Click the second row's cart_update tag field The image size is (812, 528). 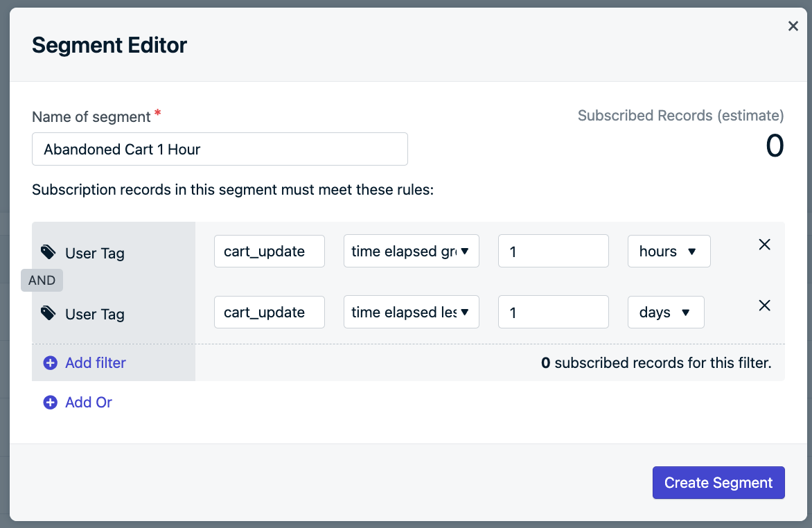tap(269, 312)
